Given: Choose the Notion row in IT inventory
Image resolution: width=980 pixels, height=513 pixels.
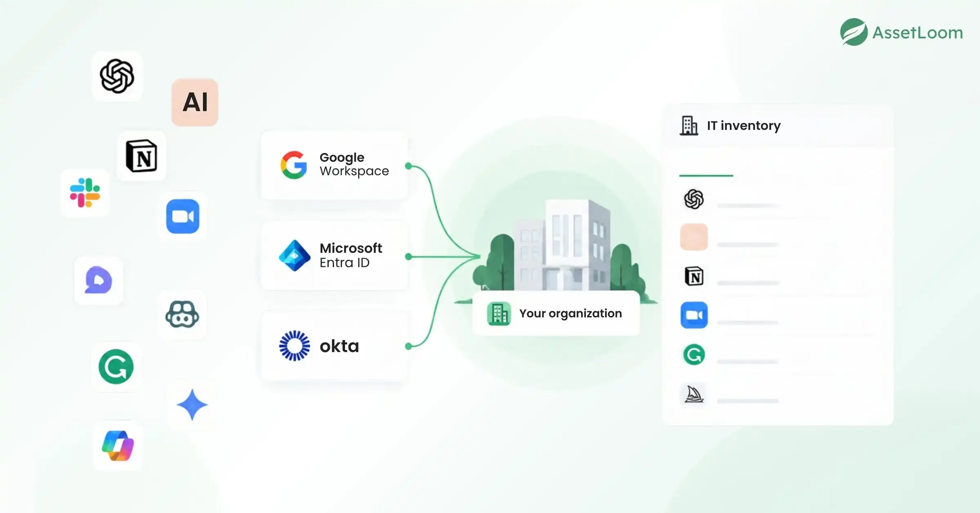Looking at the screenshot, I should point(778,277).
